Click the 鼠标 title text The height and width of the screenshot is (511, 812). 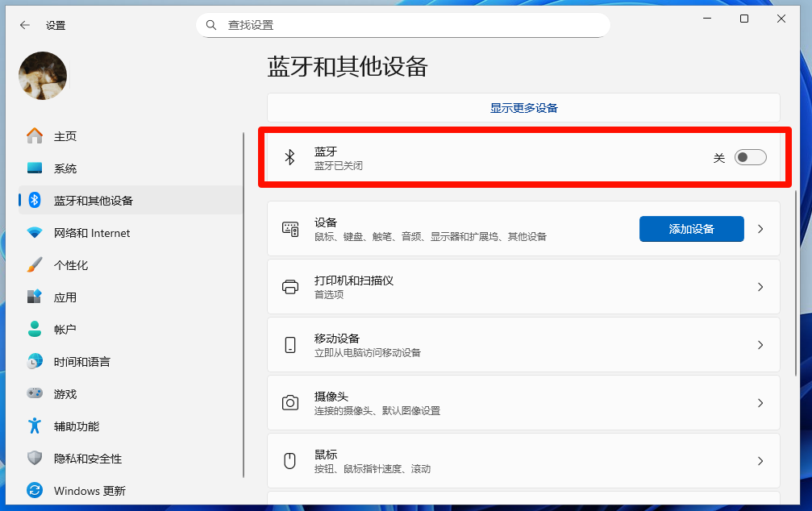tap(325, 454)
